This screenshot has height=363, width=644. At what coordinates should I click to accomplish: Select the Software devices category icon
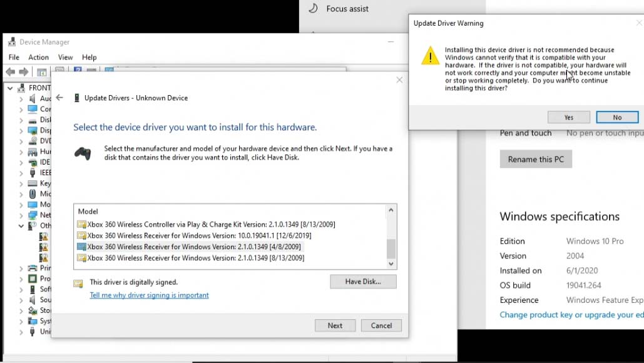[x=33, y=289]
